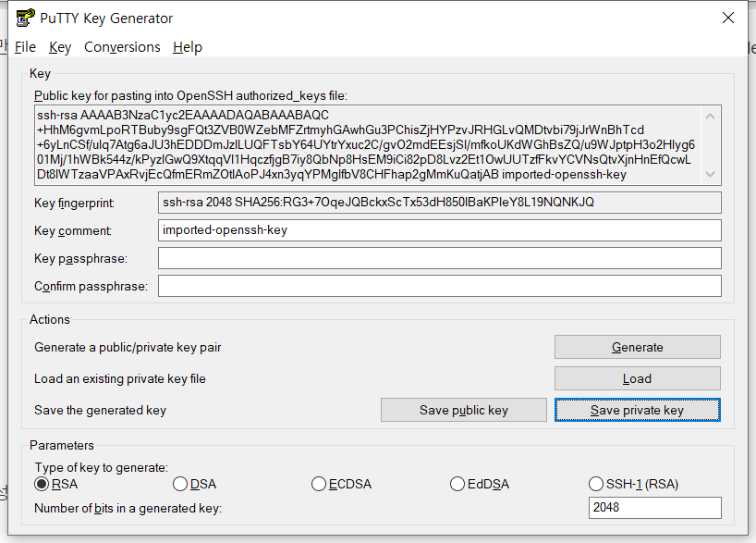Screen dimensions: 756x543
Task: Click 'Load an existing private key file' text
Action: 119,379
